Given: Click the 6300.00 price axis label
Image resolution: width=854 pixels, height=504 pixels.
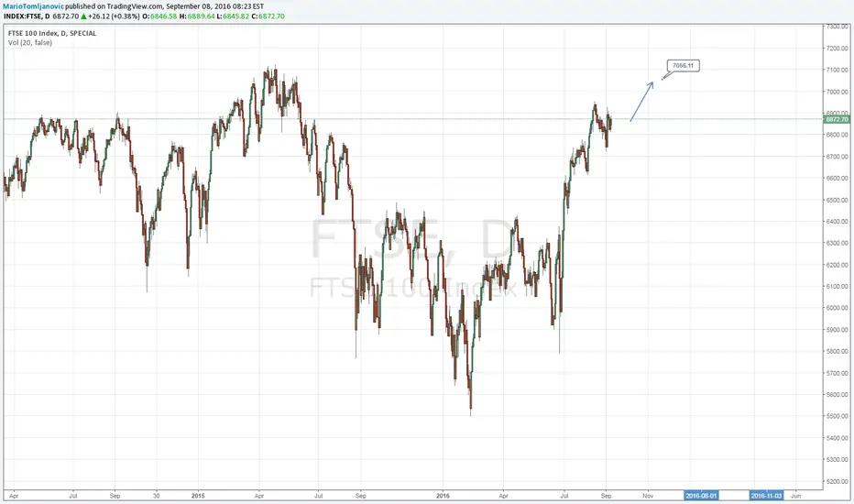Looking at the screenshot, I should tap(838, 243).
